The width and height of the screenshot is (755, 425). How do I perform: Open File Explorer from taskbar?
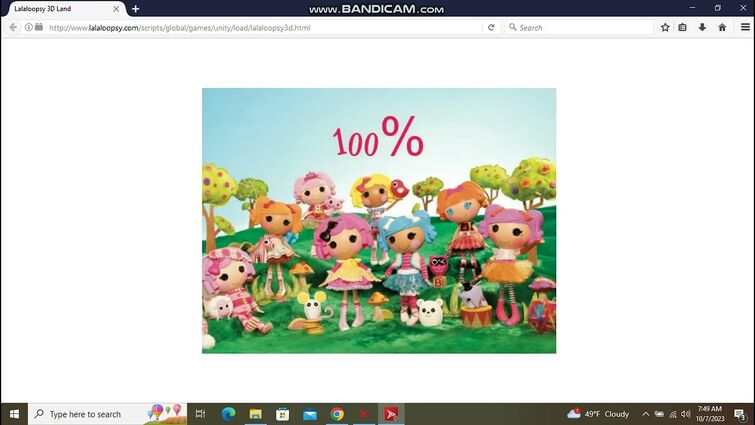(255, 414)
